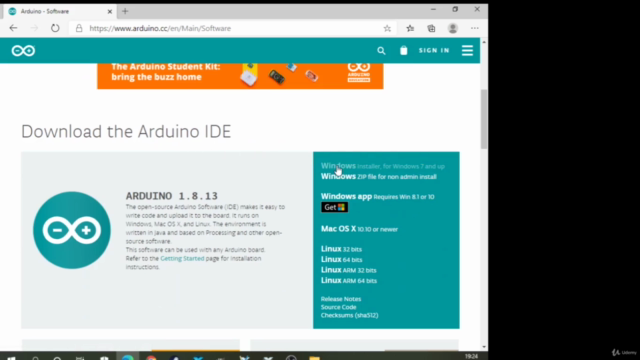Click the scrollbar down arrow
The image size is (640, 360).
(x=484, y=347)
